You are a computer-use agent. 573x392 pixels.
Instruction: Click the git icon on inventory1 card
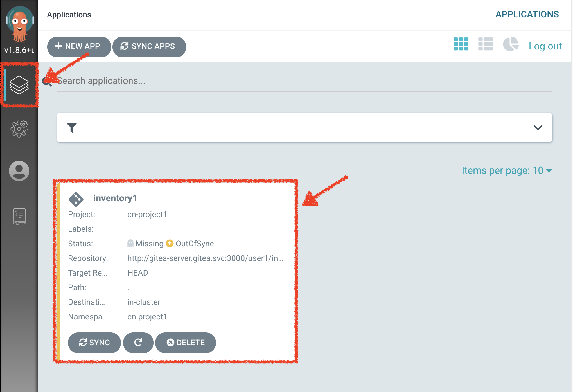pyautogui.click(x=76, y=199)
